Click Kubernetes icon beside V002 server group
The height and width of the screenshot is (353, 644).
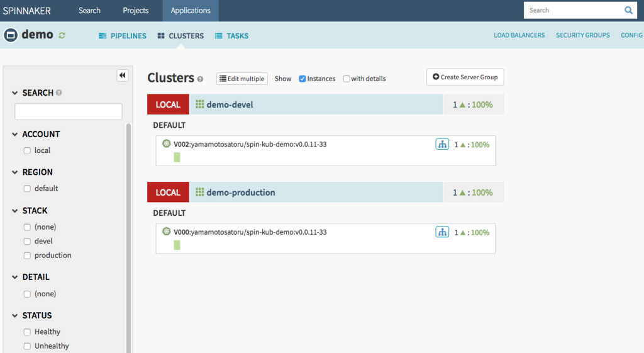tap(166, 143)
